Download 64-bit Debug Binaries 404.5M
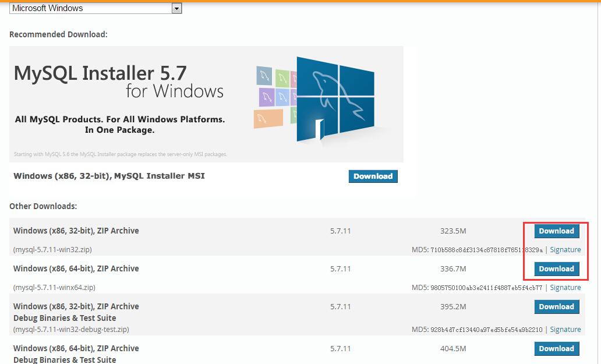This screenshot has height=364, width=601. [x=557, y=349]
